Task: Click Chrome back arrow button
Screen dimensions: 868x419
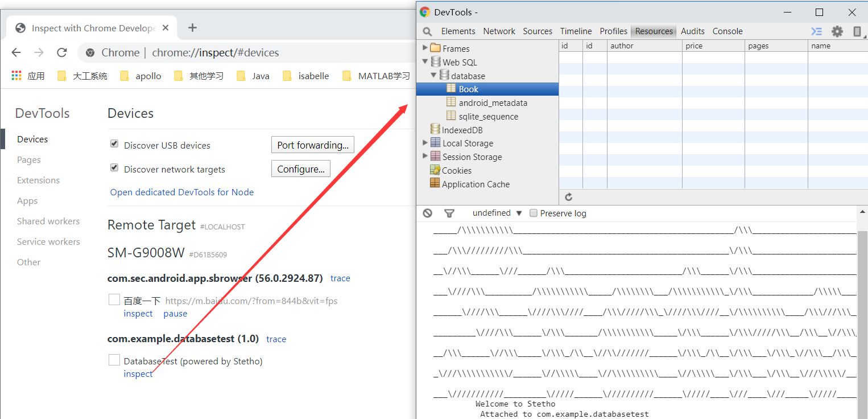Action: [x=16, y=53]
